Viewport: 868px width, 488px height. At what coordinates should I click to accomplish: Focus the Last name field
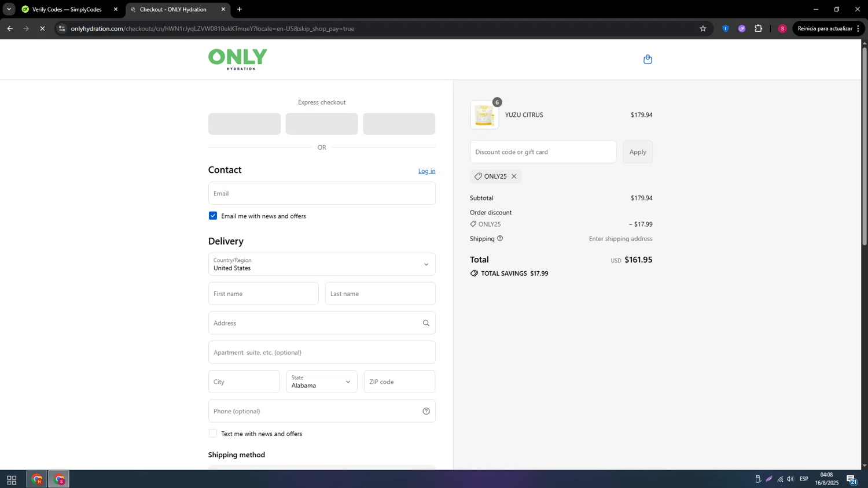point(380,294)
